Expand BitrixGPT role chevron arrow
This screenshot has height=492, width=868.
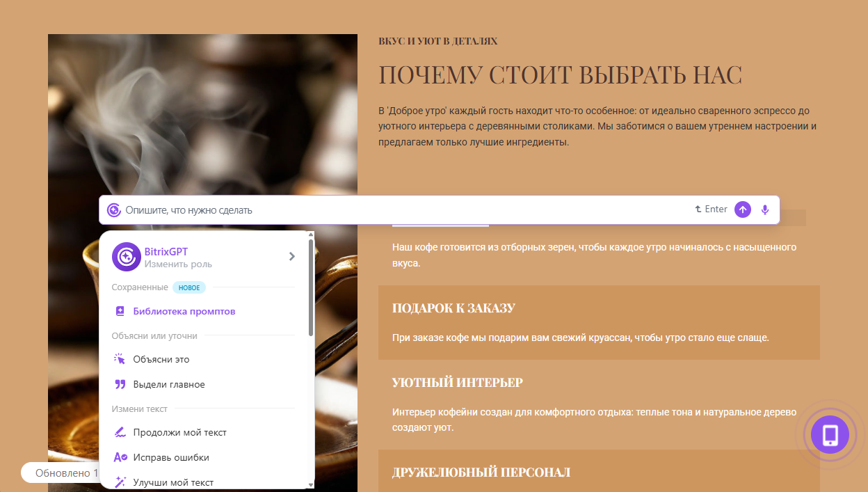291,257
